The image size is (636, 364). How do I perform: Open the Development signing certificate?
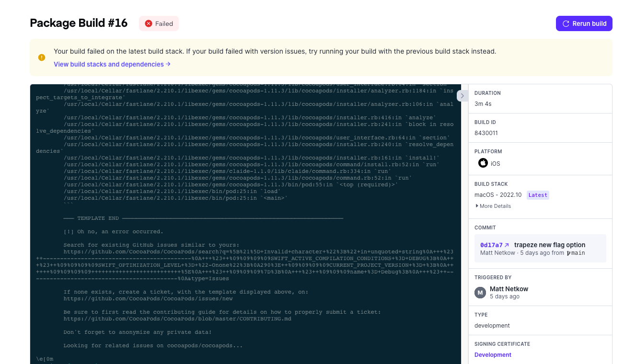(493, 354)
